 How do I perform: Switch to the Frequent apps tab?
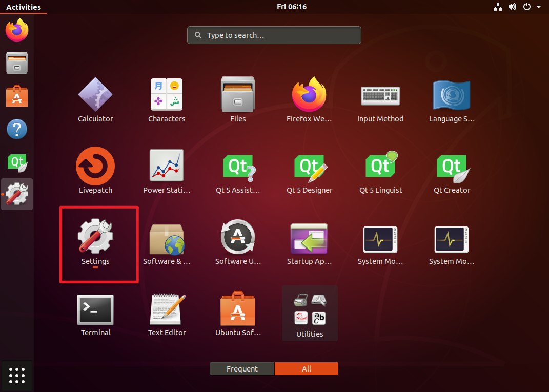pos(242,368)
